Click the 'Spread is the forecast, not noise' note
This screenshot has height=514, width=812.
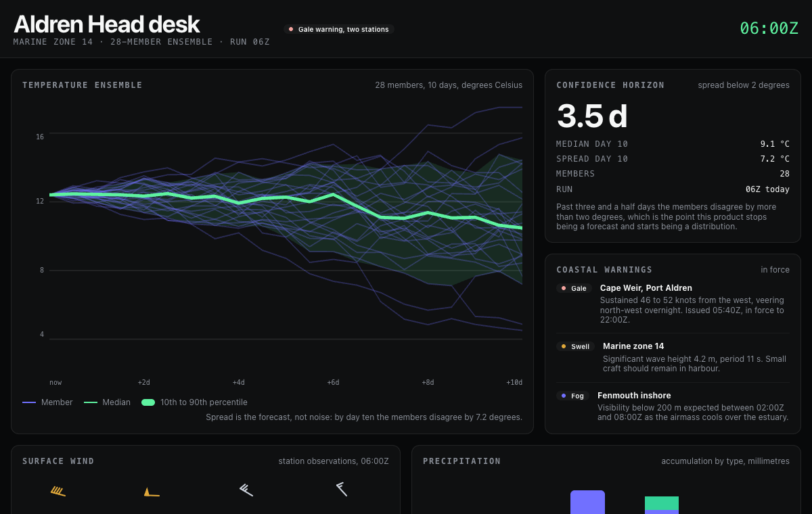pos(364,417)
